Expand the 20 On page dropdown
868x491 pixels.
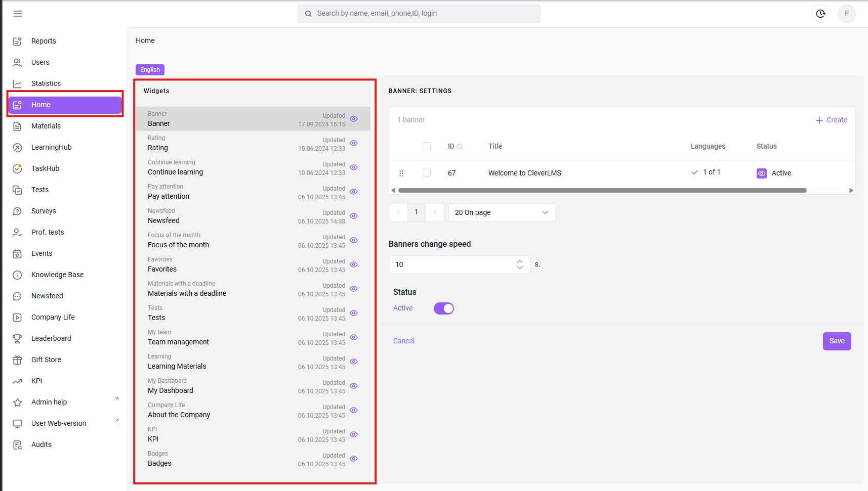[502, 212]
